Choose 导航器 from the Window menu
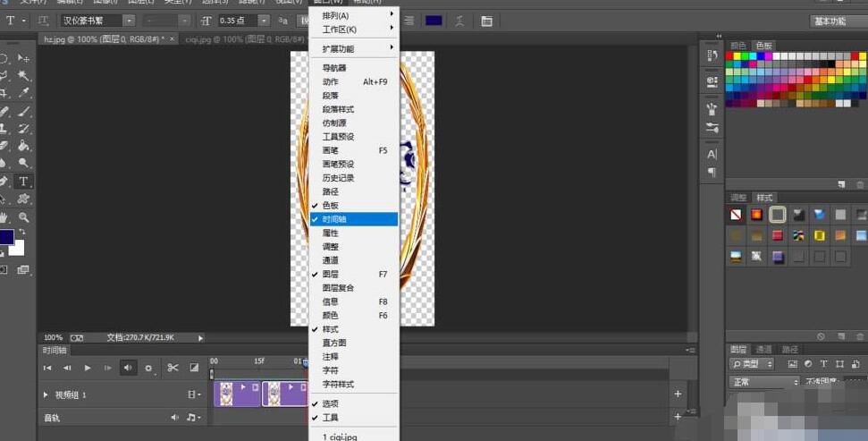The height and width of the screenshot is (441, 868). tap(354, 68)
